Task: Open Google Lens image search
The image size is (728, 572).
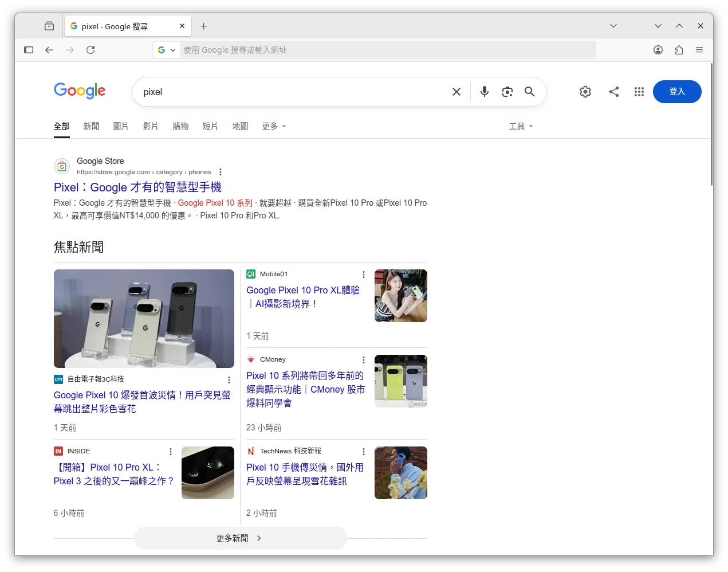Action: coord(507,92)
